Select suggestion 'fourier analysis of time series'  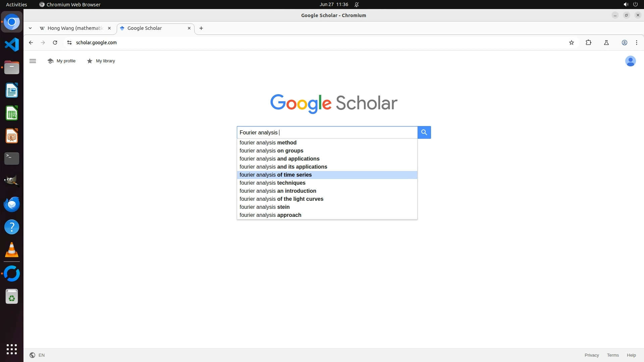click(275, 175)
